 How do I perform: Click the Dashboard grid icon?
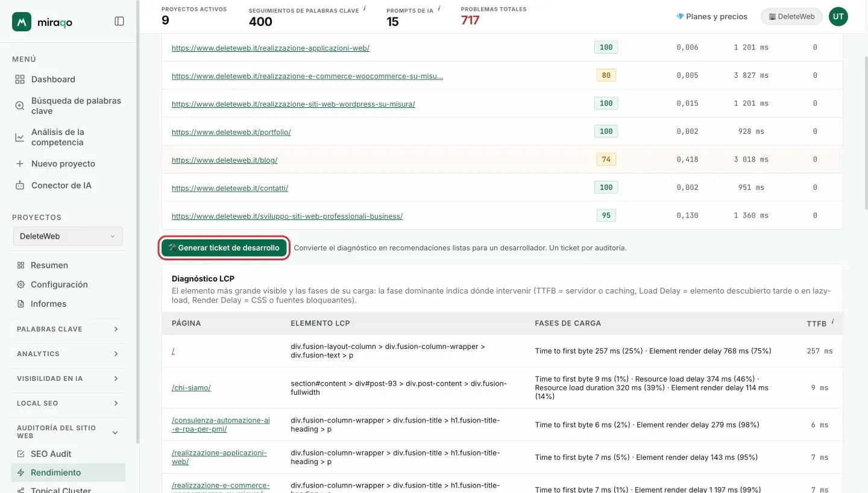[x=20, y=80]
